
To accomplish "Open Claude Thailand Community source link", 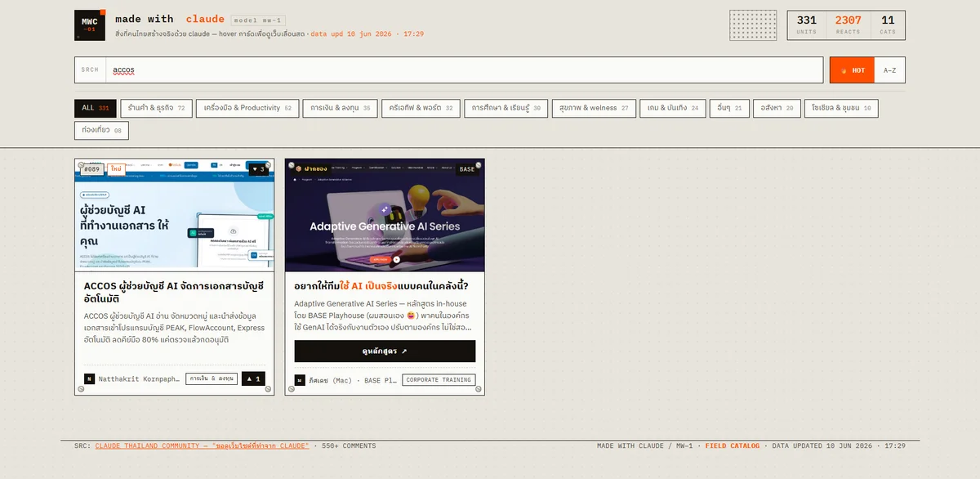I will (202, 446).
